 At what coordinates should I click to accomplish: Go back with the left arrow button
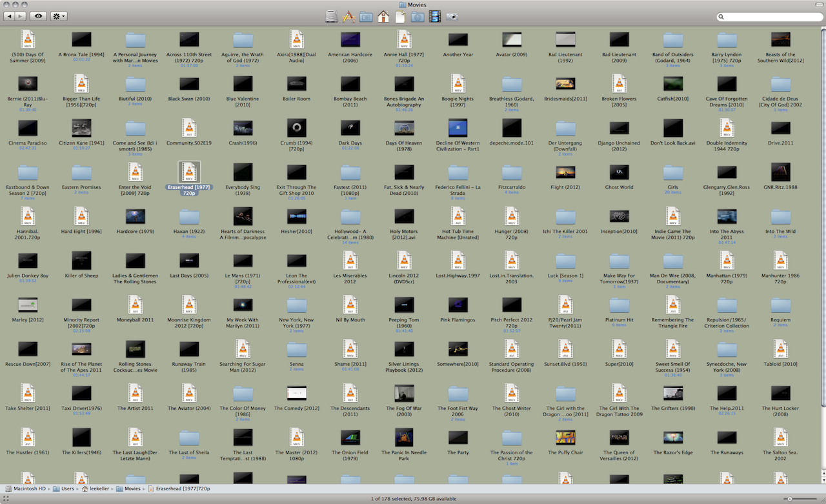[8, 16]
